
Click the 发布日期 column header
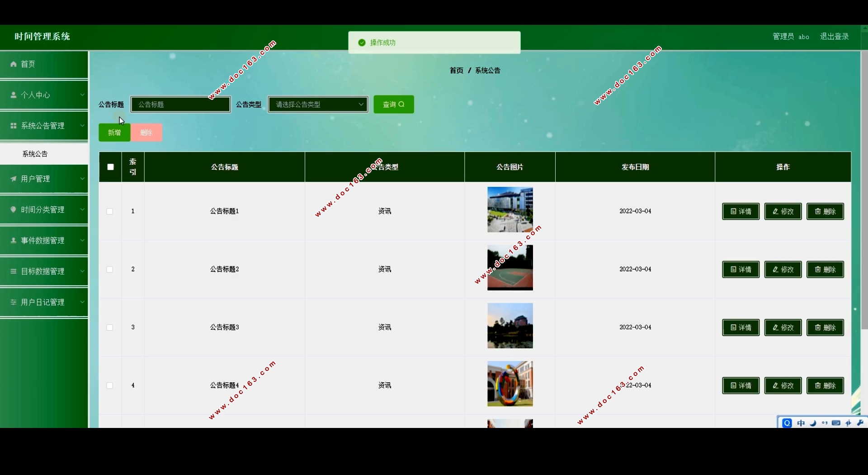click(x=635, y=167)
